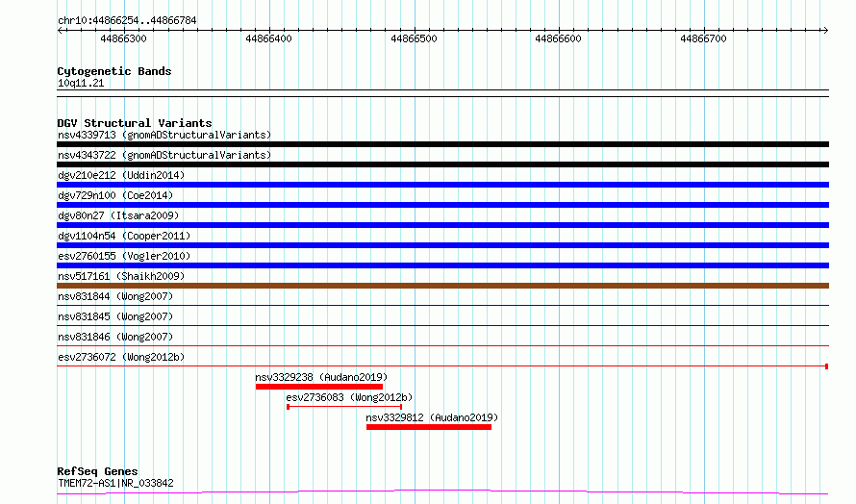
Task: Click ruler position 44866600
Action: [x=558, y=38]
